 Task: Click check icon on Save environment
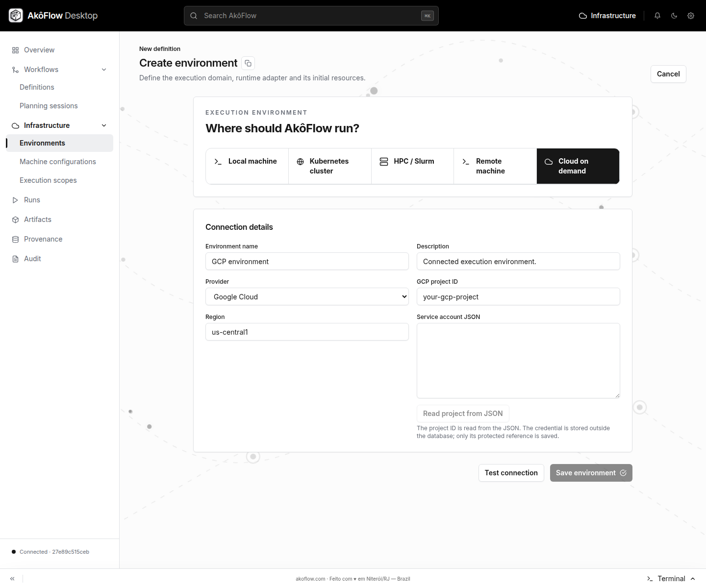point(623,473)
